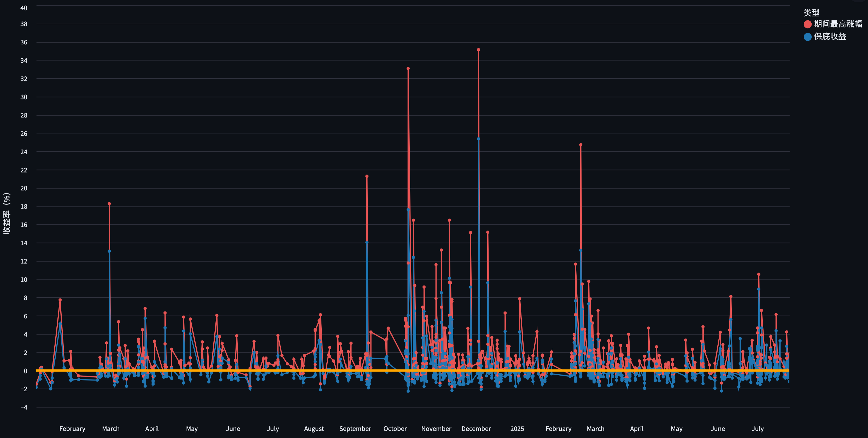Viewport: 868px width, 438px height.
Task: Click the red March 2025 peak near 25
Action: pos(581,145)
